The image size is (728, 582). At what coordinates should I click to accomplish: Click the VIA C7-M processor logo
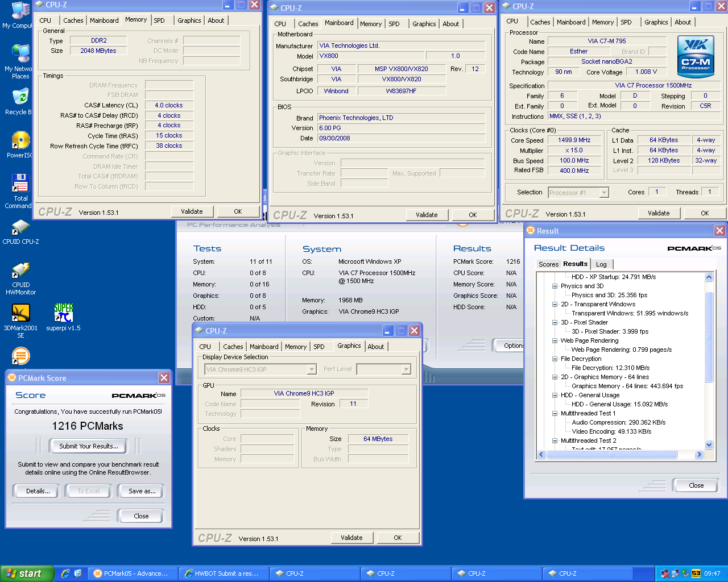coord(696,56)
